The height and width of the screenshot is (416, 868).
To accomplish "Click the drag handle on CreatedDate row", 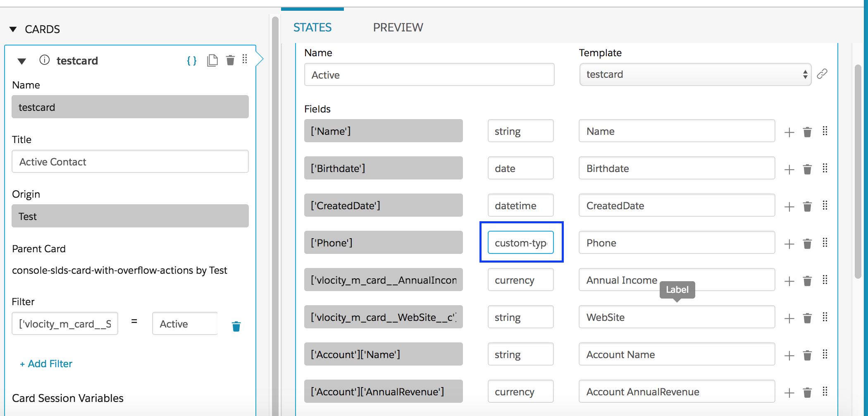I will click(825, 206).
